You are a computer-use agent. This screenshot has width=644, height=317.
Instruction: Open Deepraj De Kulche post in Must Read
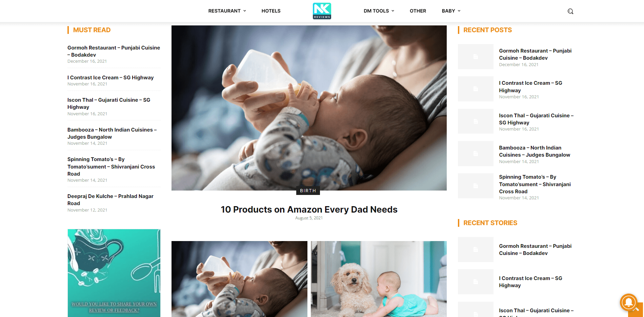tap(110, 200)
